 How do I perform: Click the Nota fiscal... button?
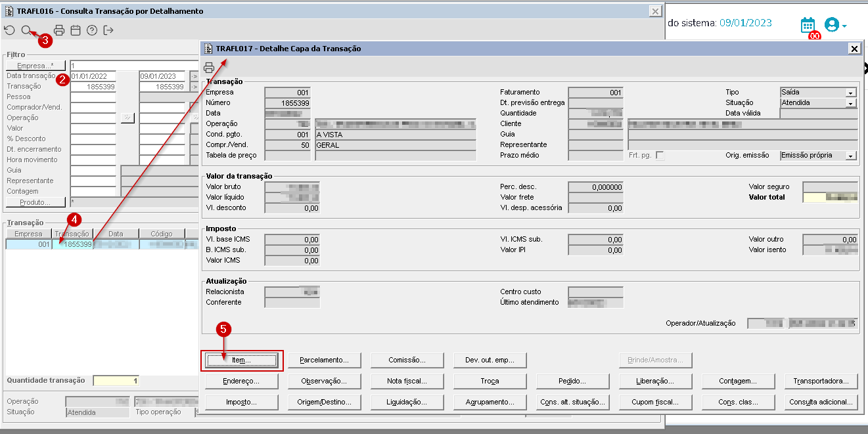click(407, 381)
